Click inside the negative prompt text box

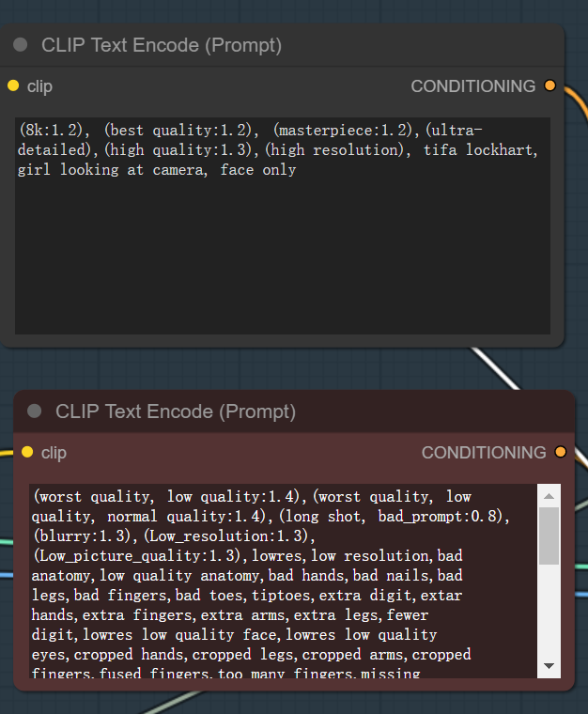click(x=283, y=581)
